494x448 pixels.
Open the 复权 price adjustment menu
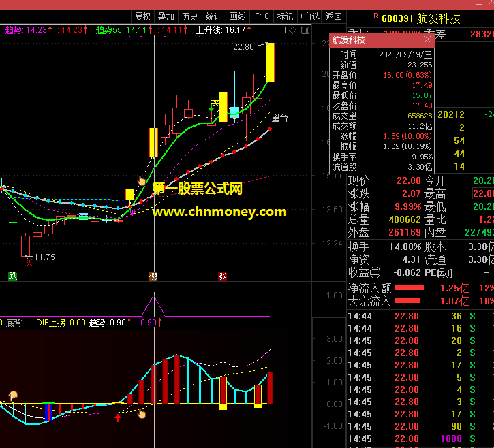click(142, 16)
